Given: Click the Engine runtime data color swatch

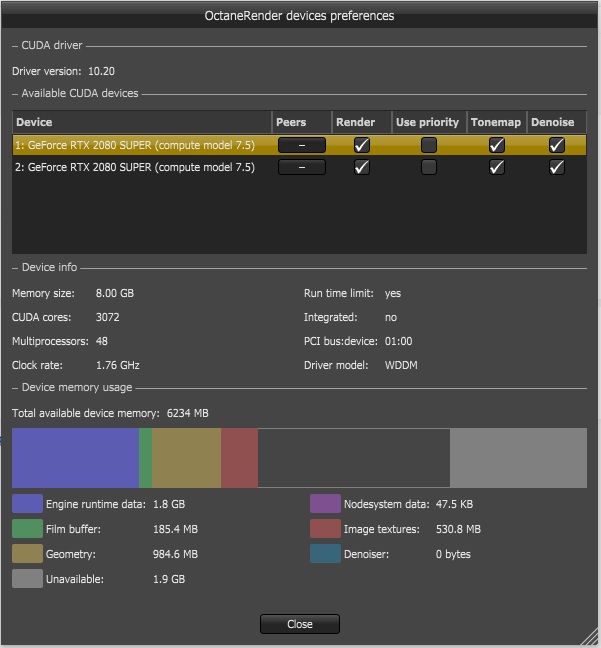Looking at the screenshot, I should [27, 504].
